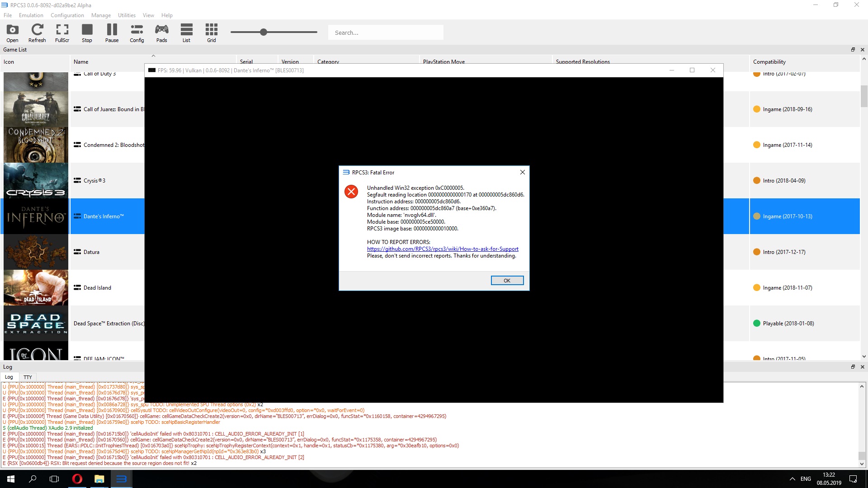Float the Log panel
868x488 pixels.
(x=853, y=367)
